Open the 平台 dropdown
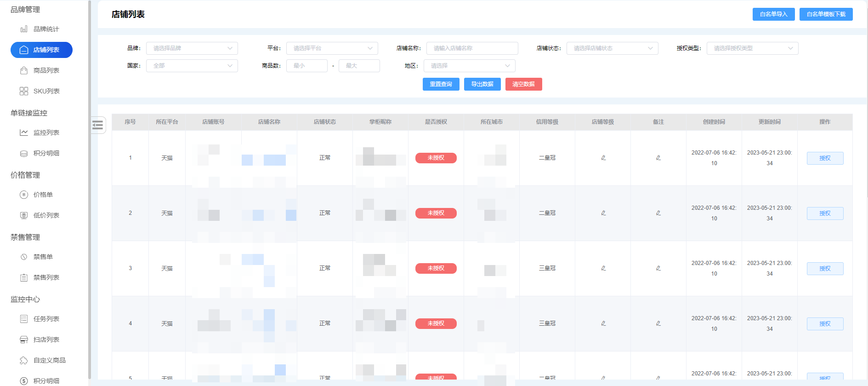The image size is (868, 386). pos(332,48)
